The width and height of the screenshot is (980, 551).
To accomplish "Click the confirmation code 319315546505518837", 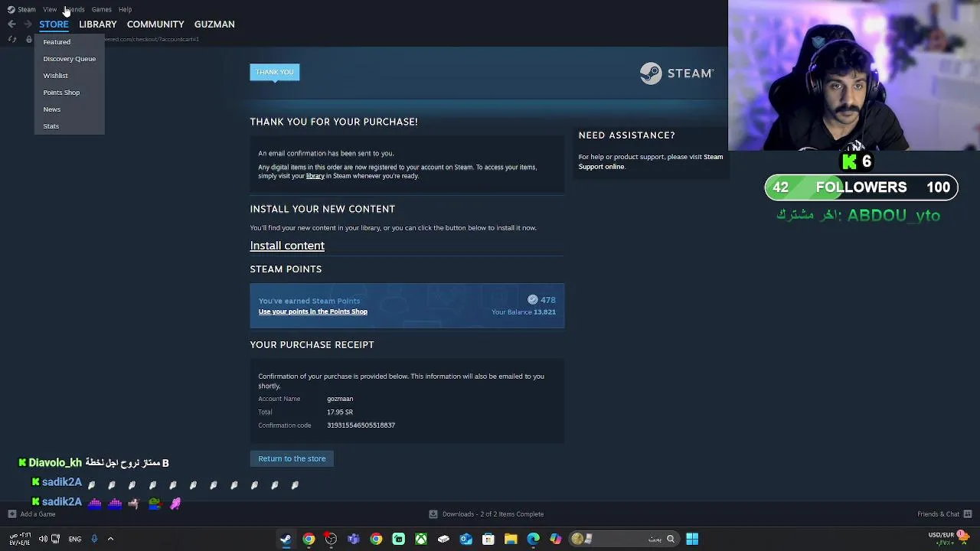I will [361, 425].
